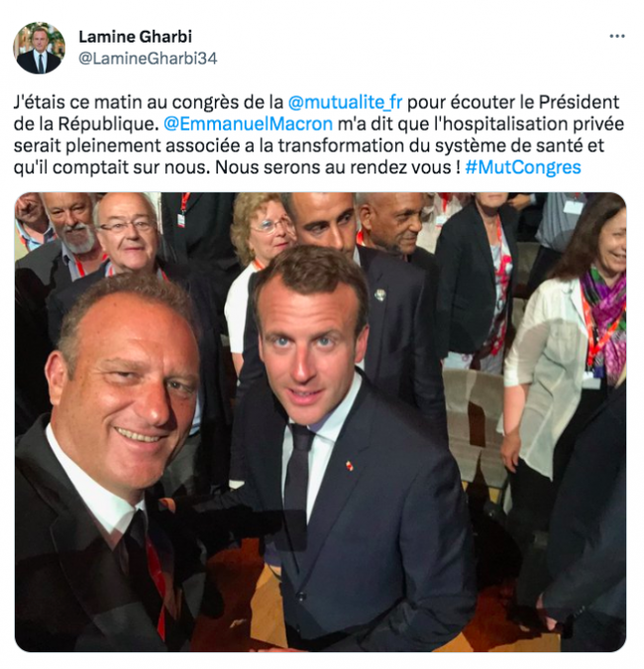This screenshot has height=669, width=644.
Task: Click the white name badge at photo top-right
Action: 573,207
